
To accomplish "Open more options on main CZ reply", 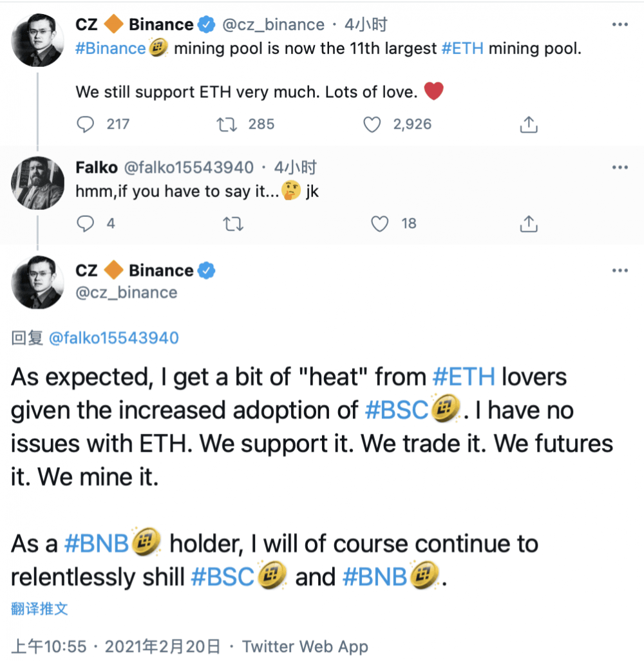I will coord(620,271).
